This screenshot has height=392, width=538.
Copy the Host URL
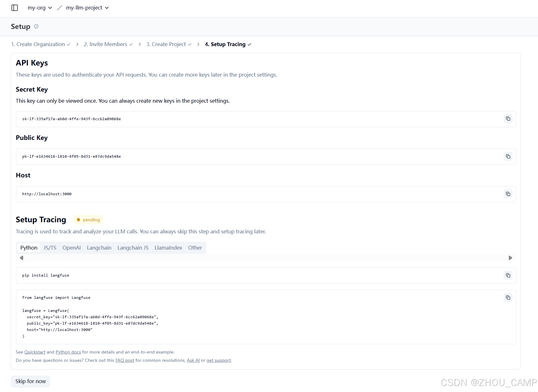pyautogui.click(x=508, y=194)
